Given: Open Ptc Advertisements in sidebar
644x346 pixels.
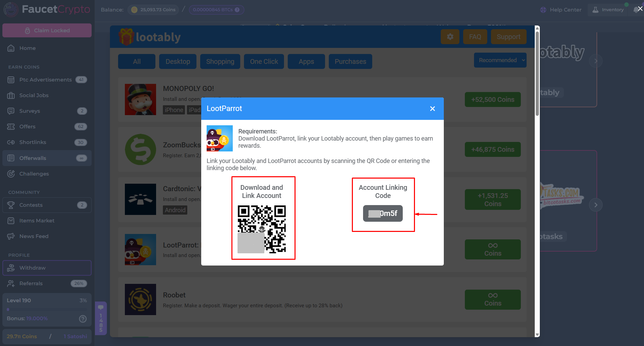Looking at the screenshot, I should click(47, 80).
